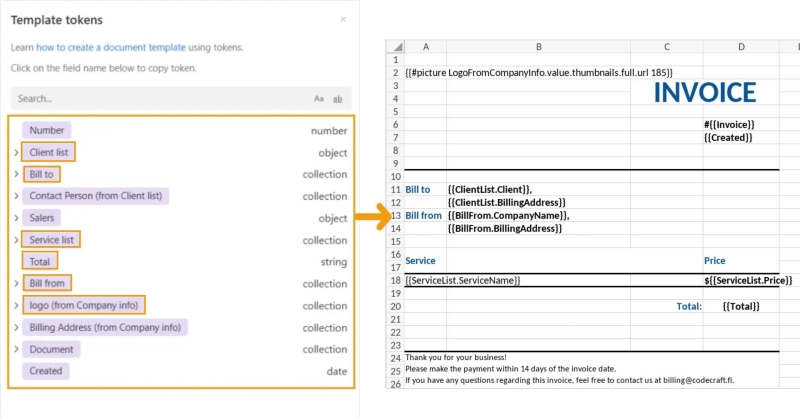Select column D header
800x418 pixels.
pyautogui.click(x=741, y=46)
